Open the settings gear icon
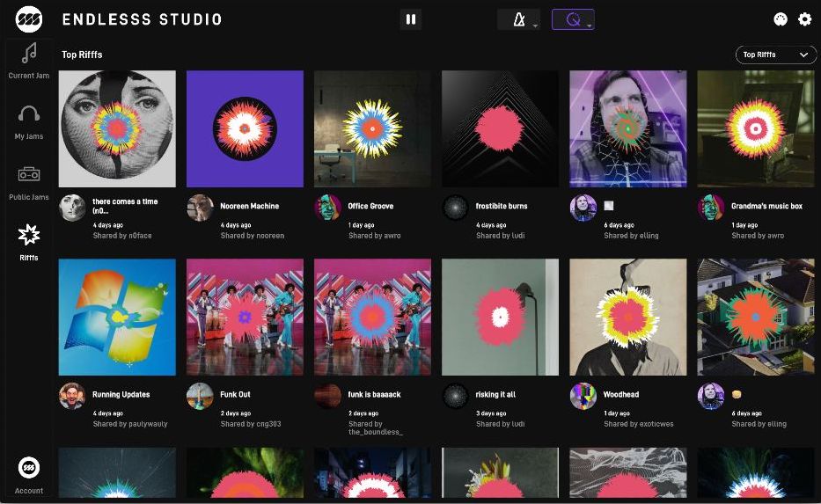Image resolution: width=821 pixels, height=504 pixels. (x=805, y=19)
